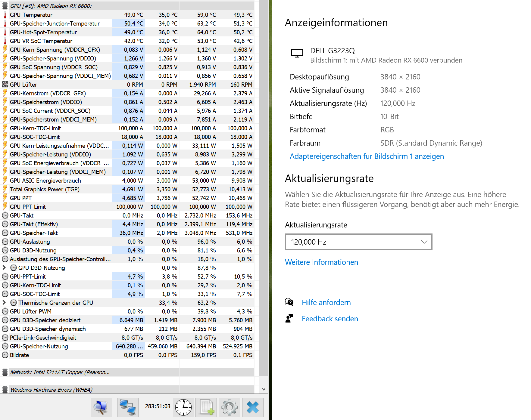531x420 pixels.
Task: Click the 1.940 RPM fan maximum value
Action: pos(202,85)
